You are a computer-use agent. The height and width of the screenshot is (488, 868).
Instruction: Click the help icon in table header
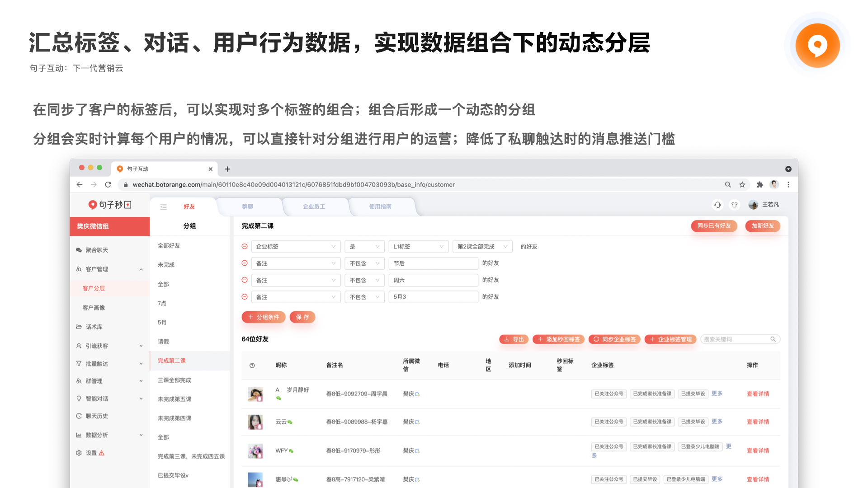252,365
